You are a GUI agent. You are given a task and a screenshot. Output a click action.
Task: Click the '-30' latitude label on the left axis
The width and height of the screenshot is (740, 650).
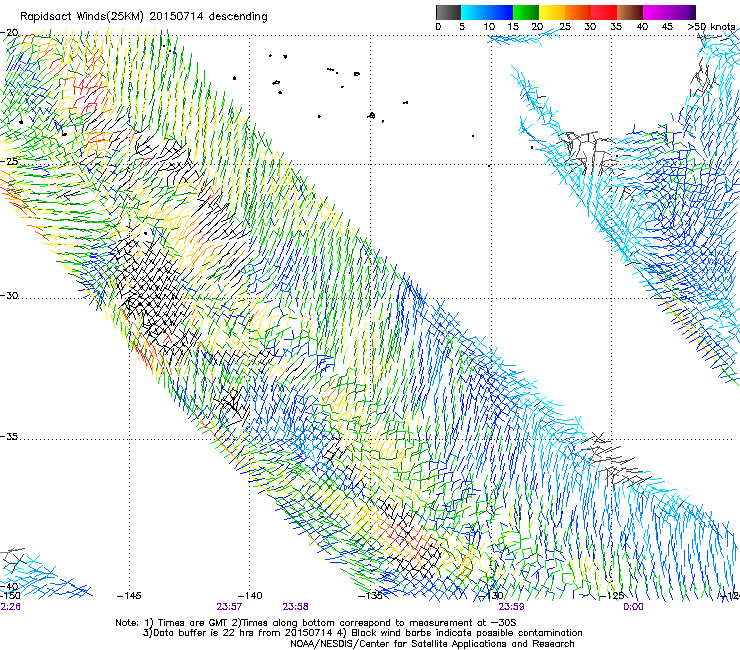pos(9,295)
